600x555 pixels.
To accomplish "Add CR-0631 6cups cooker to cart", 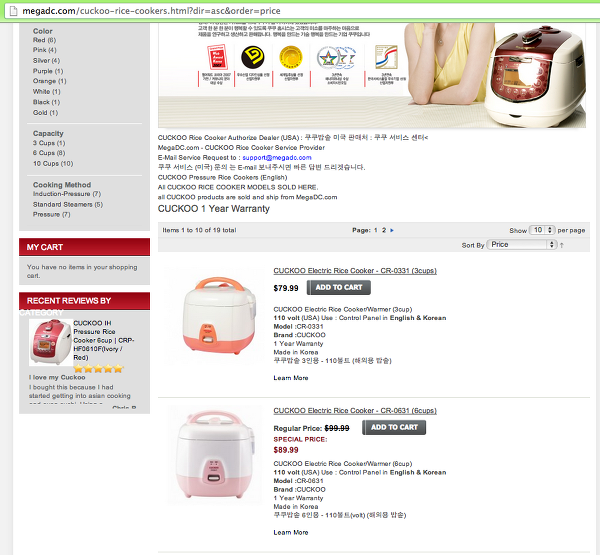I will click(394, 428).
